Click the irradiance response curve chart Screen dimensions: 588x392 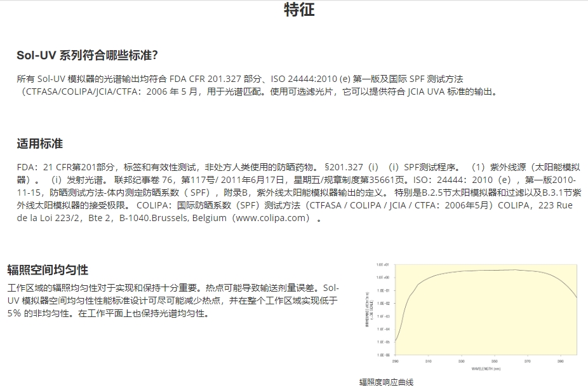coord(486,310)
